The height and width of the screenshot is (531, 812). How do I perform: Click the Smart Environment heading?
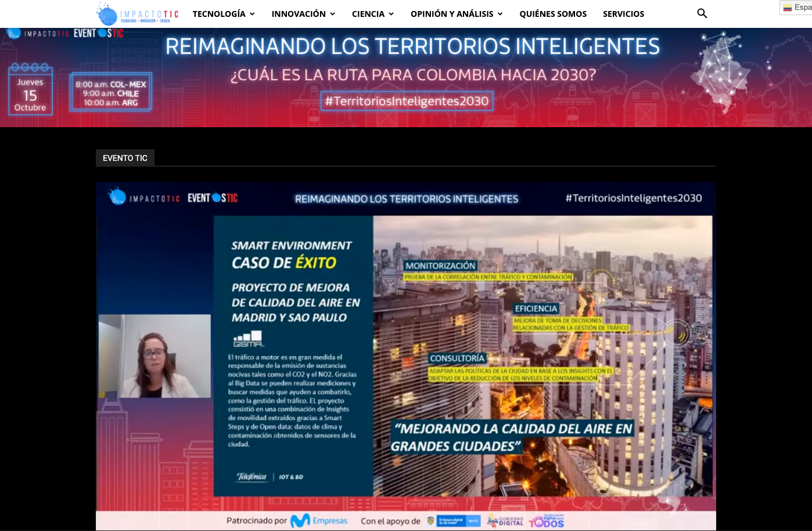pyautogui.click(x=292, y=246)
